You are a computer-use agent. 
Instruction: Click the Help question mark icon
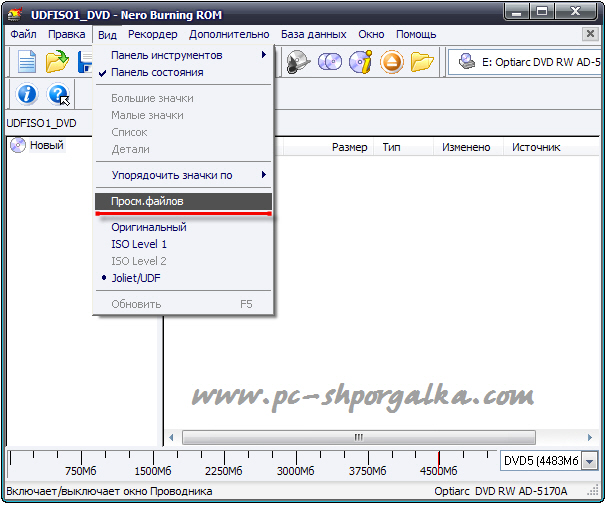(58, 94)
